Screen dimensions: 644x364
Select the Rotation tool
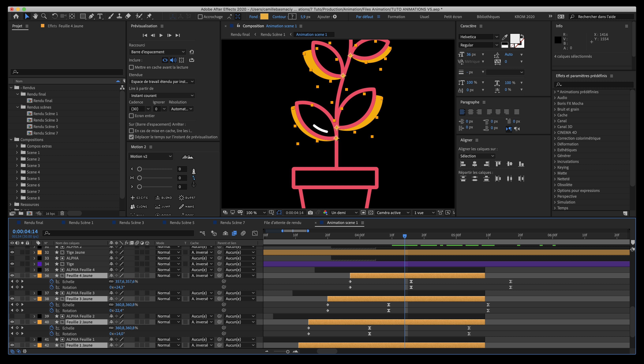pos(55,17)
